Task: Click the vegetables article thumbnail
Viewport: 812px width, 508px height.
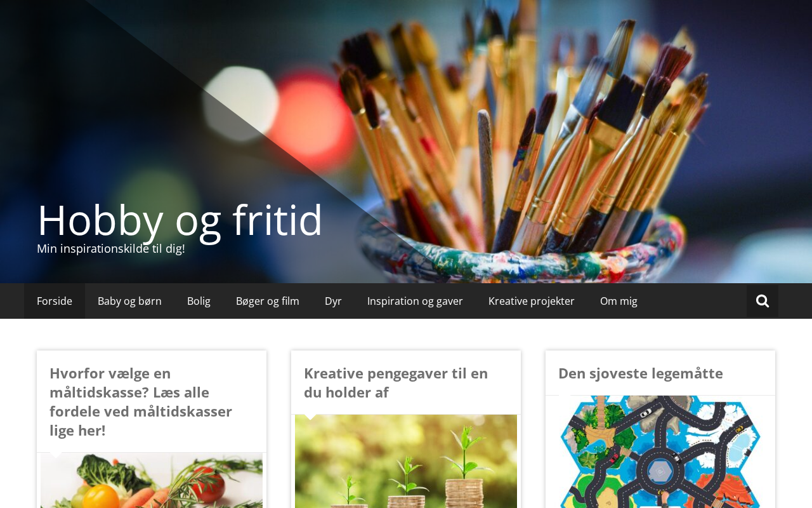Action: click(152, 481)
